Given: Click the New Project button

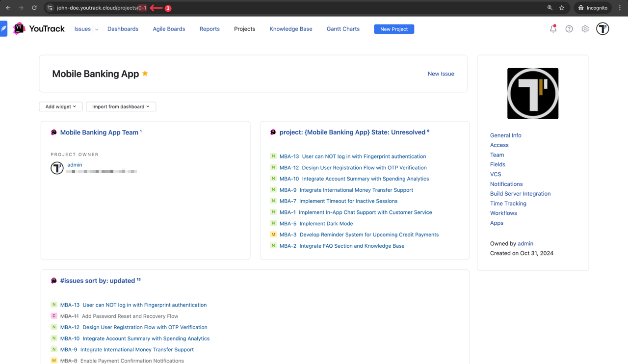Looking at the screenshot, I should click(x=394, y=29).
